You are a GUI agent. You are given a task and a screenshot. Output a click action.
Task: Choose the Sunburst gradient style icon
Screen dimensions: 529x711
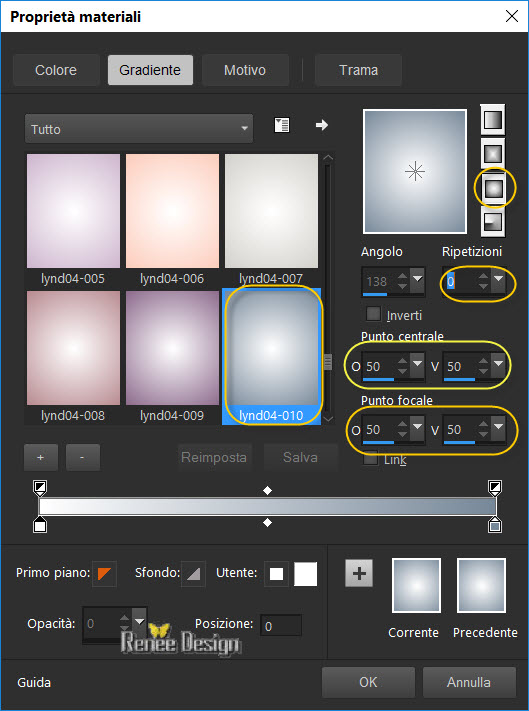click(x=494, y=187)
